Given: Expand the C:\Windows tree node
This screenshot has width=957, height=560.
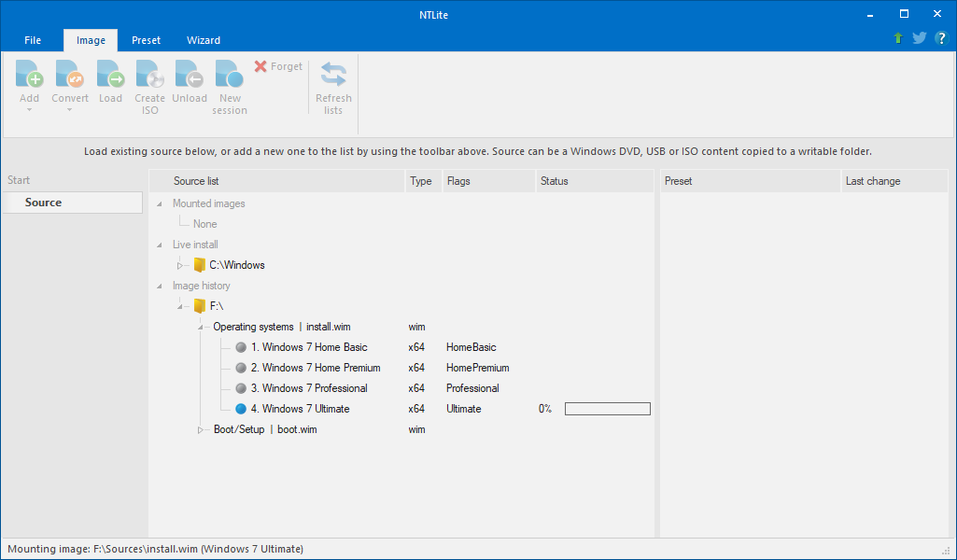Looking at the screenshot, I should 180,266.
